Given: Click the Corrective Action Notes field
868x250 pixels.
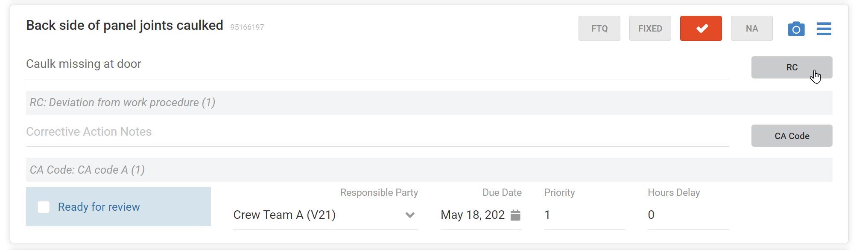Looking at the screenshot, I should coord(377,132).
